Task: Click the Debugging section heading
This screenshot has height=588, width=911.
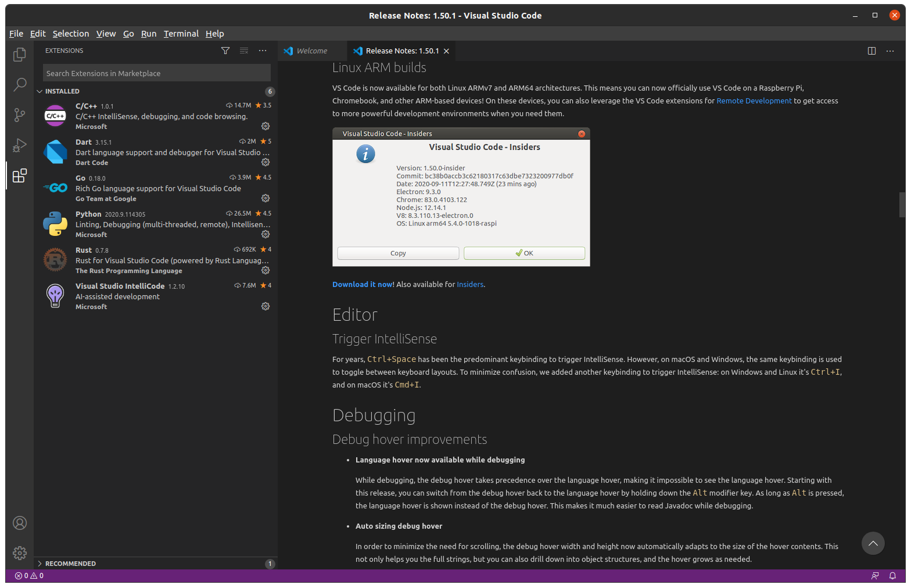Action: pyautogui.click(x=374, y=415)
